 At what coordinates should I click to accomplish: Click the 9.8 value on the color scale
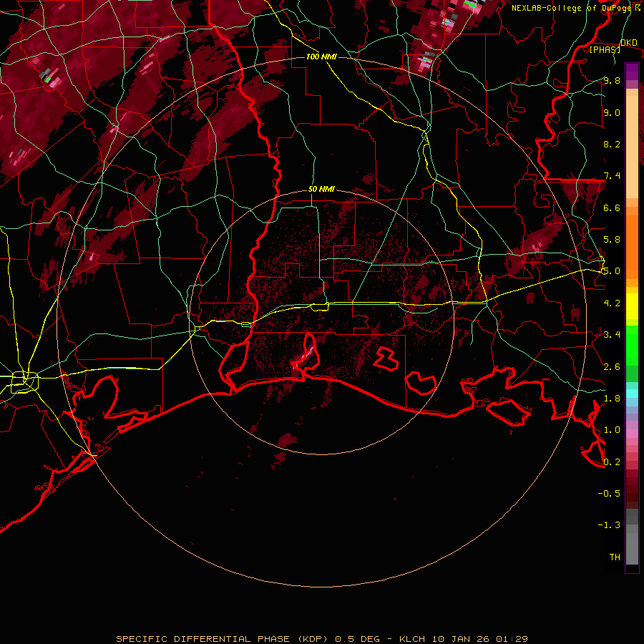tap(612, 80)
